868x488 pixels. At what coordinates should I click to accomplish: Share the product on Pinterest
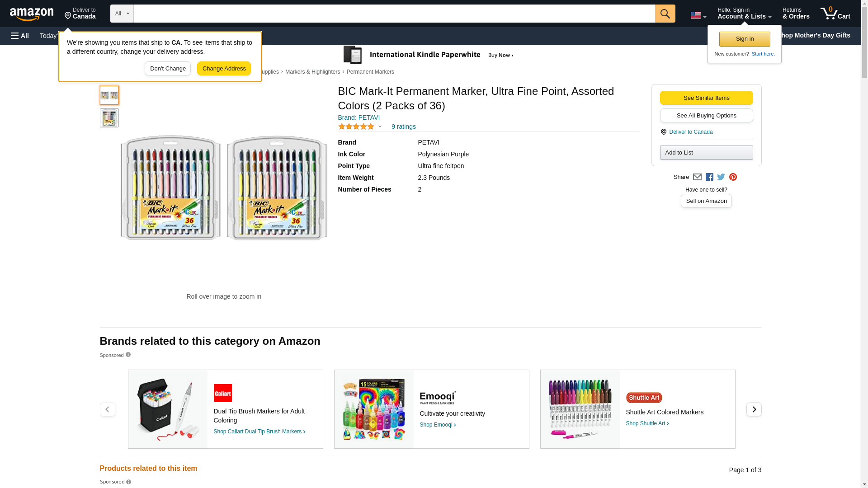tap(733, 177)
